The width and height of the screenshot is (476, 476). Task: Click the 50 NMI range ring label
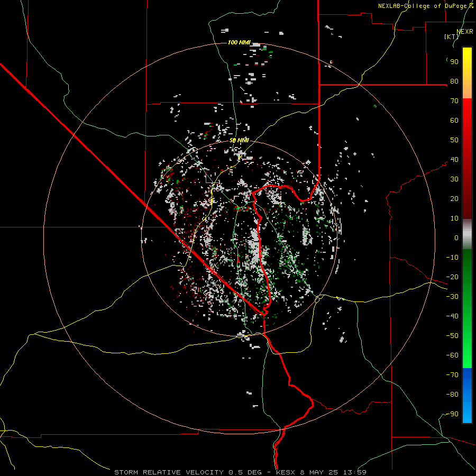click(x=239, y=140)
